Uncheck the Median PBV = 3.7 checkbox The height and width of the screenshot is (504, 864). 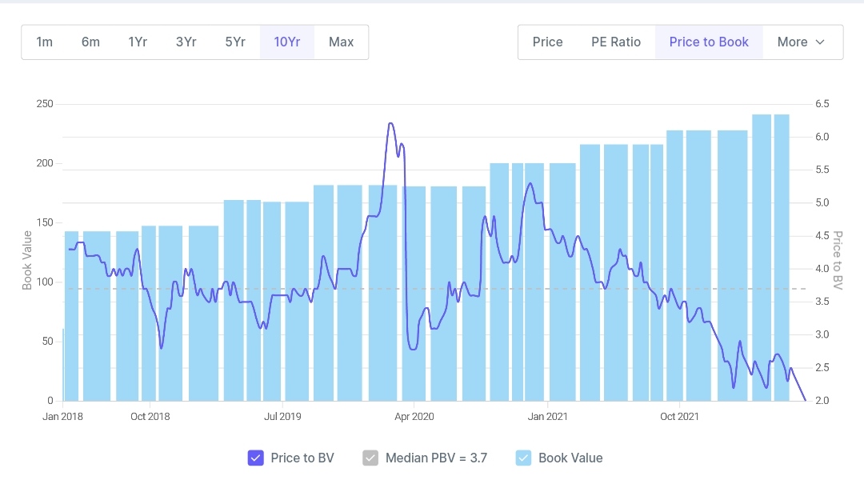point(370,458)
